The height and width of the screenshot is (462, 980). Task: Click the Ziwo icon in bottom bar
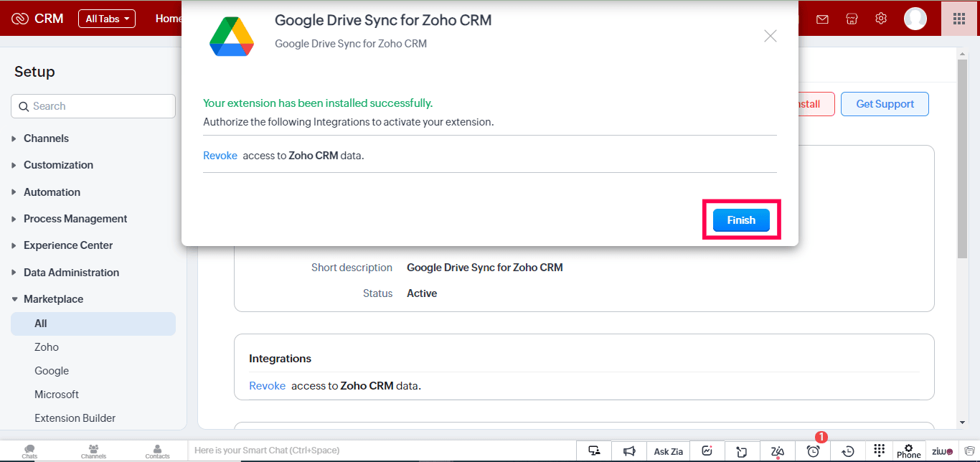942,451
